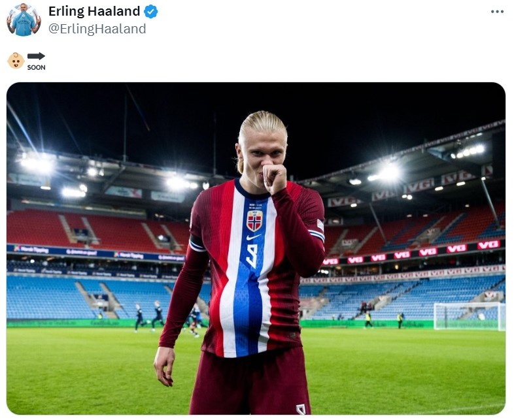Click the SOON arrow emoji
The width and height of the screenshot is (514, 420).
(x=36, y=61)
